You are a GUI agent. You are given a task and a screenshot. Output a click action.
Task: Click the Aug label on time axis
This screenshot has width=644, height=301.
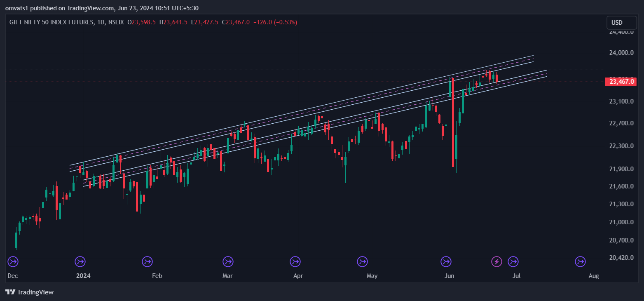click(594, 275)
